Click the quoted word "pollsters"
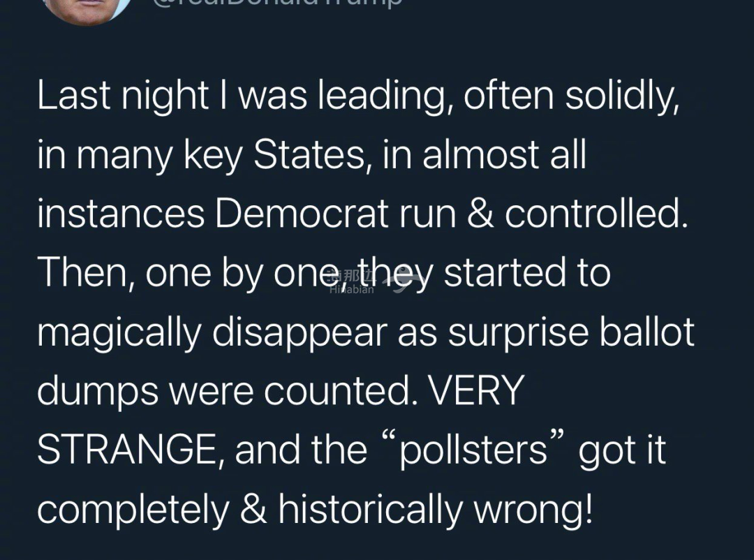Image resolution: width=754 pixels, height=560 pixels. click(x=473, y=450)
